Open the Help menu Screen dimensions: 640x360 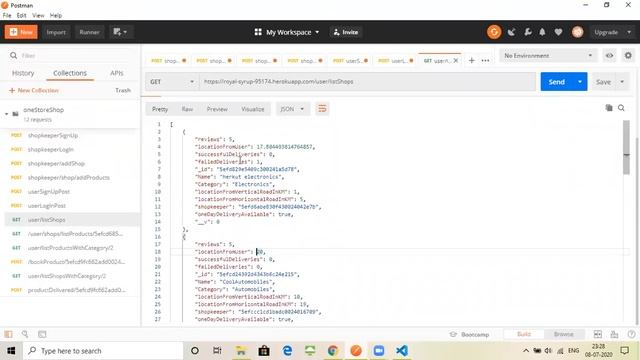pyautogui.click(x=56, y=15)
